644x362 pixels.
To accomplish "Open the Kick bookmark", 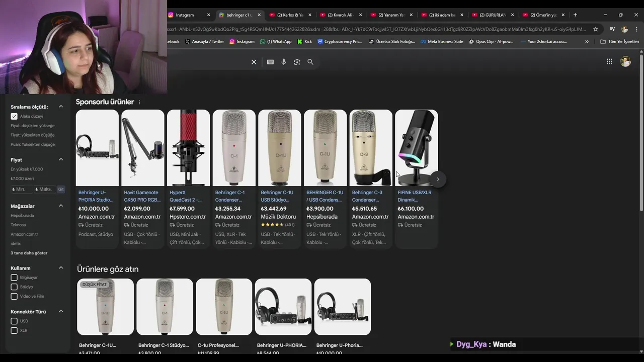I will tap(304, 42).
